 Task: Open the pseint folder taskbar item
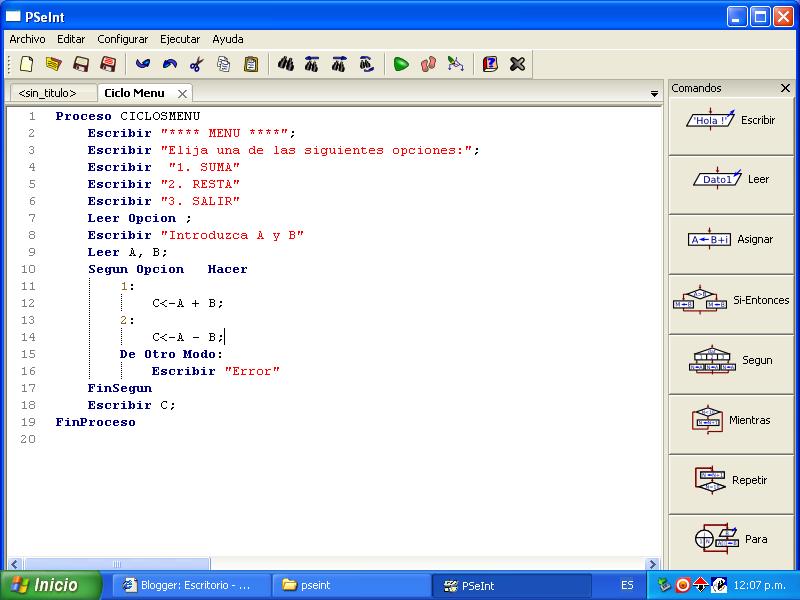coord(352,585)
